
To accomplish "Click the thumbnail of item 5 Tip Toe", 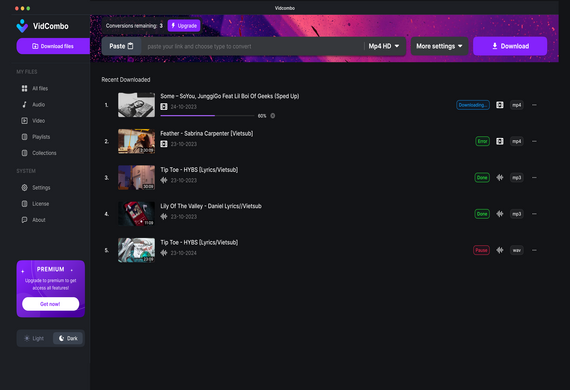I will [x=136, y=250].
